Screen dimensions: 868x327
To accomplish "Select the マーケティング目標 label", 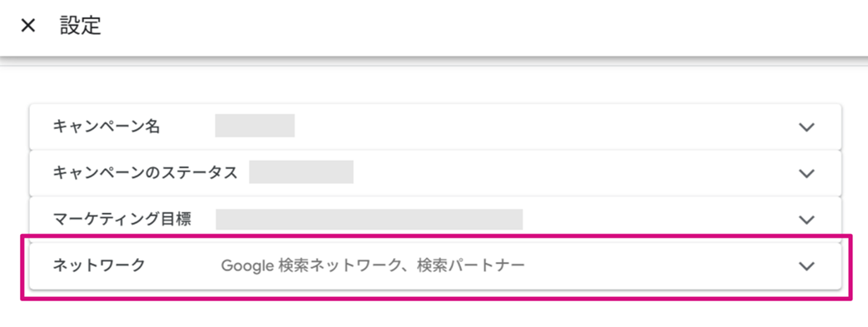I will pyautogui.click(x=122, y=219).
